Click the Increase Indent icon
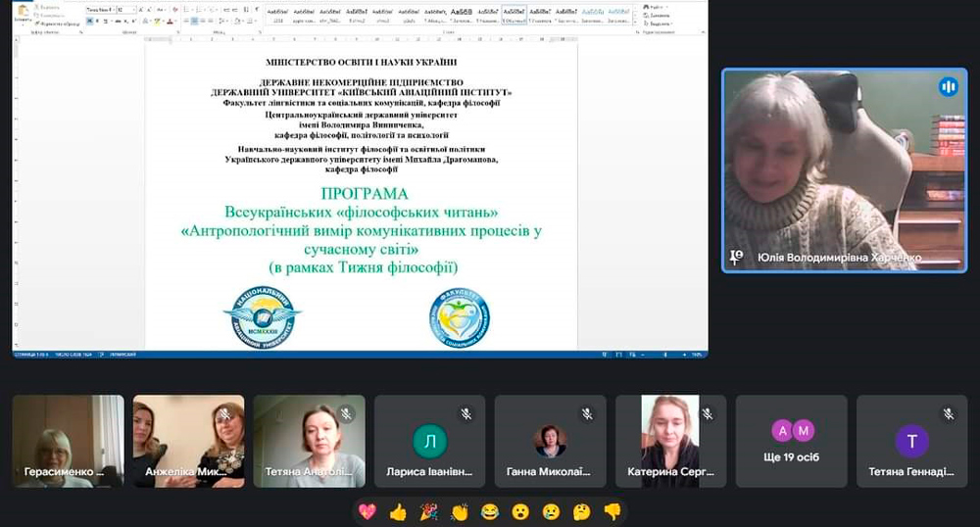Image resolution: width=980 pixels, height=527 pixels. (235, 10)
